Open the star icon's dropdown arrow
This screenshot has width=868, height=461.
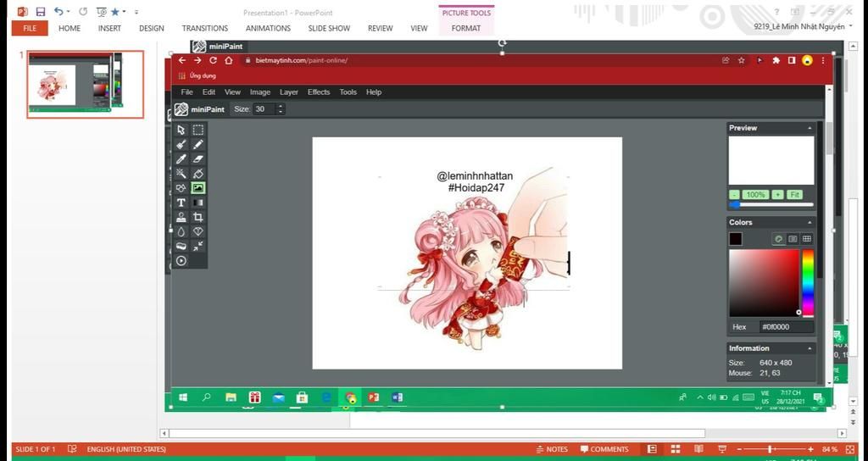point(125,12)
